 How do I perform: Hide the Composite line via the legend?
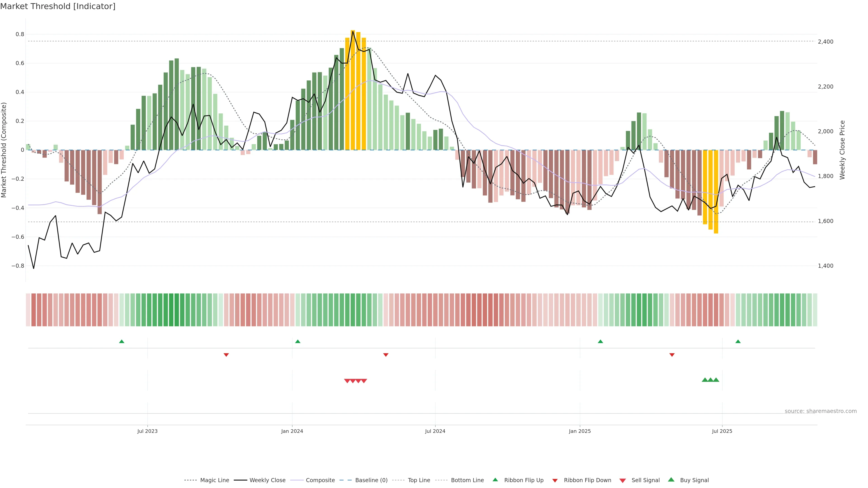coord(320,480)
